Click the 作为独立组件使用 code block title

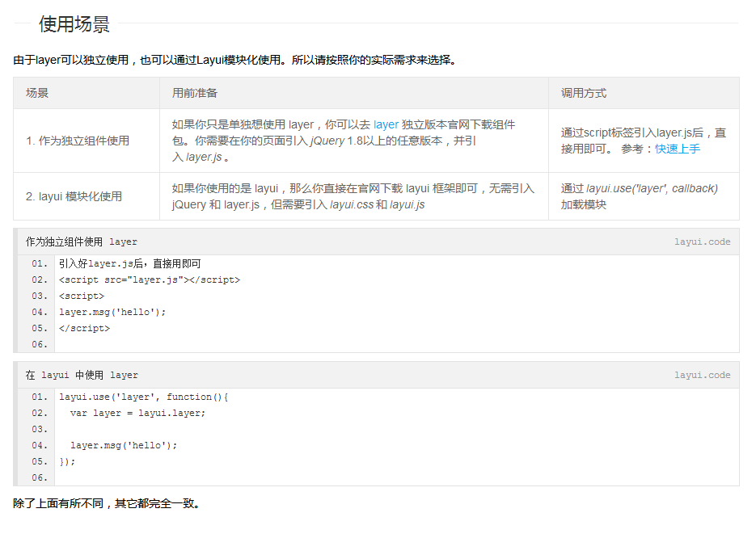(x=82, y=242)
